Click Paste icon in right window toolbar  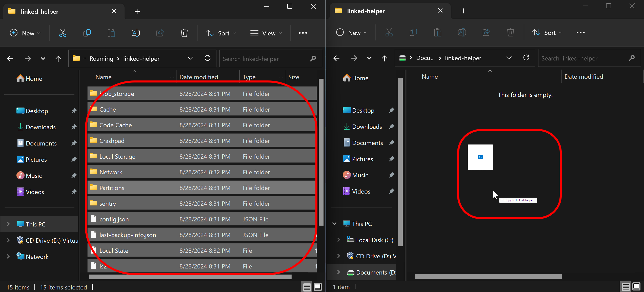pos(437,32)
